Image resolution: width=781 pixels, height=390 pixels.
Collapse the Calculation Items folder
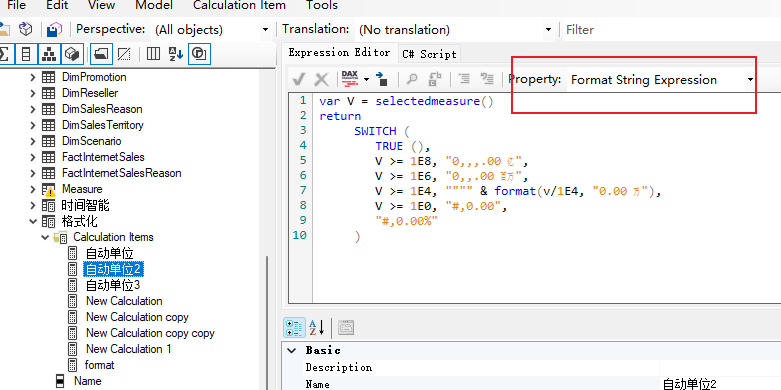click(46, 237)
